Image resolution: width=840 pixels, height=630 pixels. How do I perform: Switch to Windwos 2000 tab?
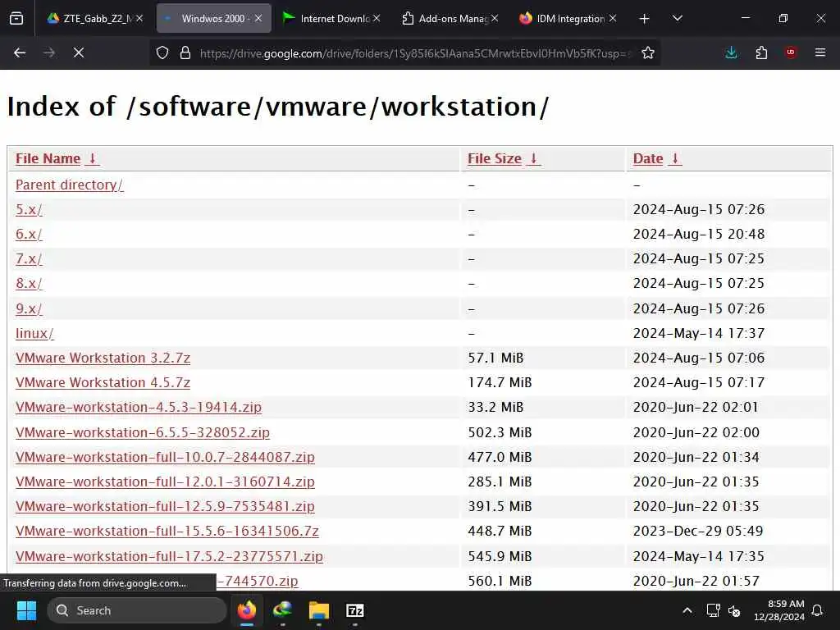pyautogui.click(x=214, y=18)
